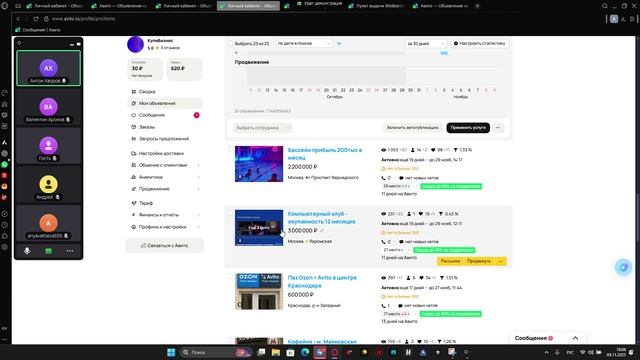Click chat bubble icon of Пвз Ozon listing
640x360 pixels.
click(400, 306)
